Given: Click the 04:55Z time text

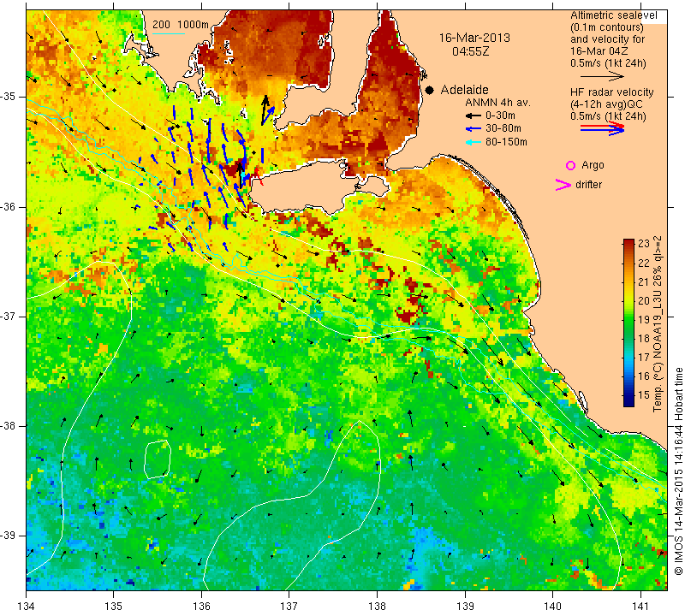Looking at the screenshot, I should click(x=470, y=51).
